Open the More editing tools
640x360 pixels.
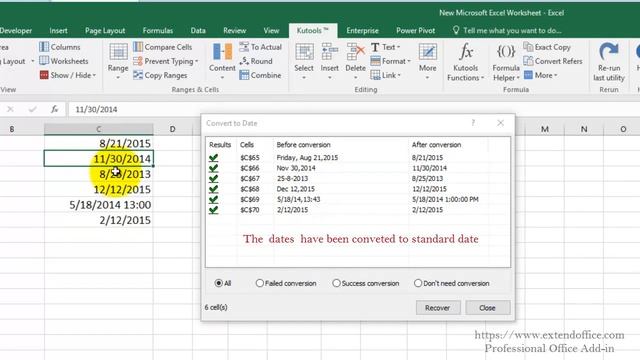click(427, 61)
